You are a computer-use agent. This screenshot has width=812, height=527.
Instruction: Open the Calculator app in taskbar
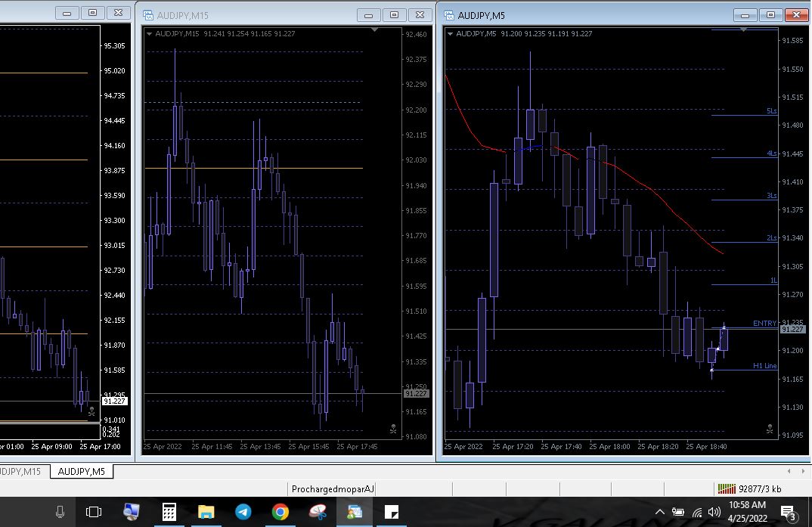[169, 513]
